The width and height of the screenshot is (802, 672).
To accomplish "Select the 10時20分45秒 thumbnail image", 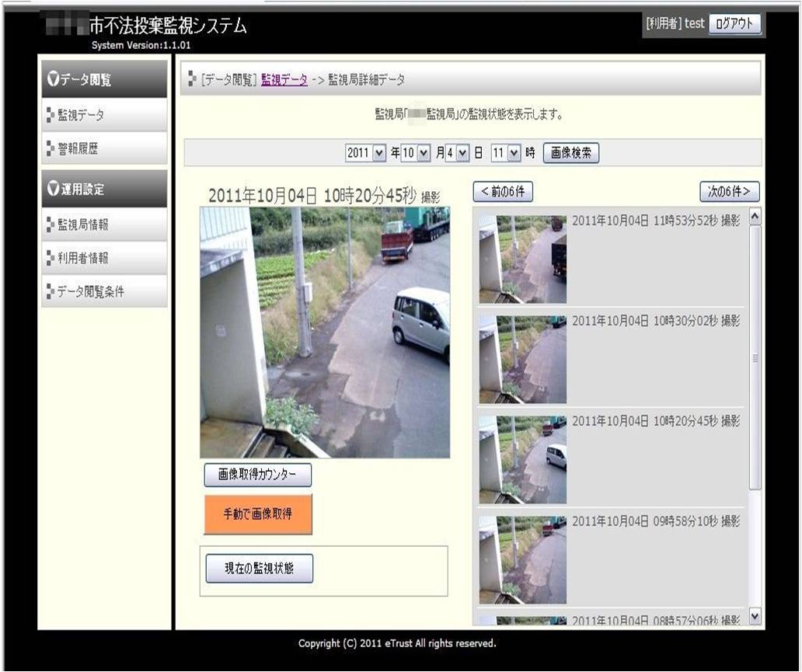I will pyautogui.click(x=523, y=459).
